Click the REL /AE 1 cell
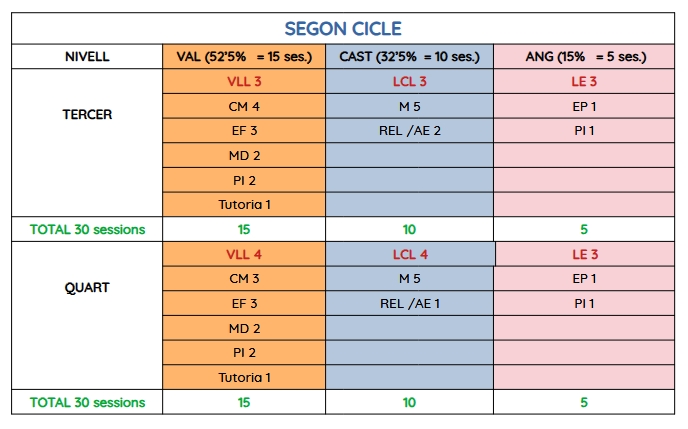The height and width of the screenshot is (429, 688). (410, 303)
